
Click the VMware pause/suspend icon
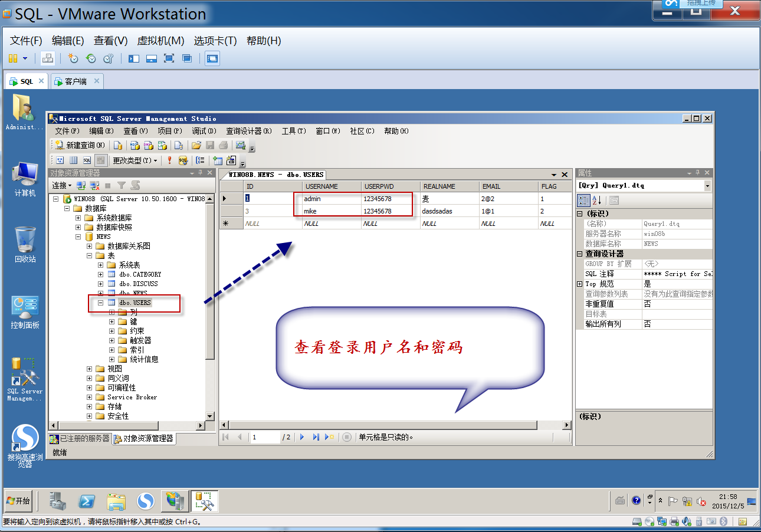(13, 58)
